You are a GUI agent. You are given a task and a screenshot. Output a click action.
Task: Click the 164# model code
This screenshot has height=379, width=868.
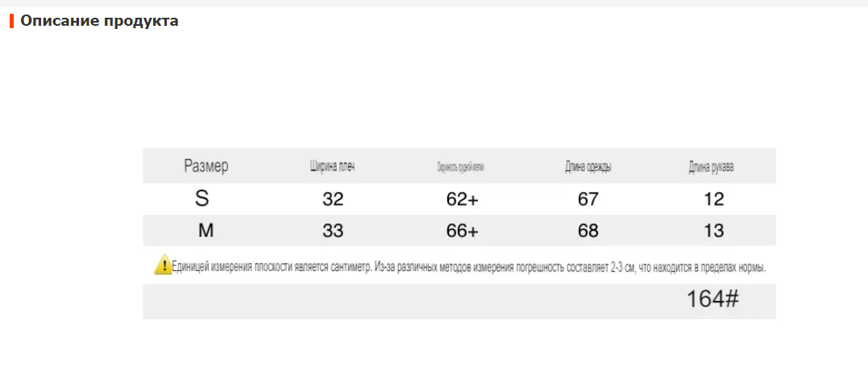tap(712, 300)
